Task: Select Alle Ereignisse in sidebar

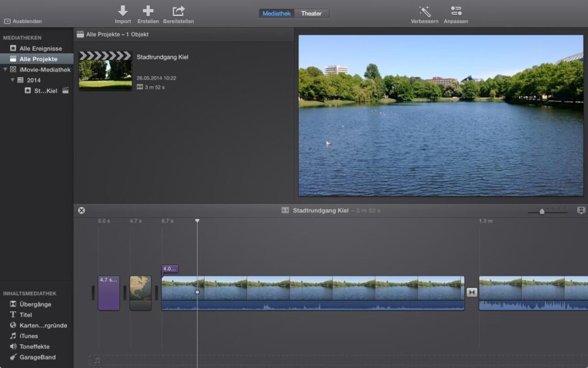Action: point(40,49)
